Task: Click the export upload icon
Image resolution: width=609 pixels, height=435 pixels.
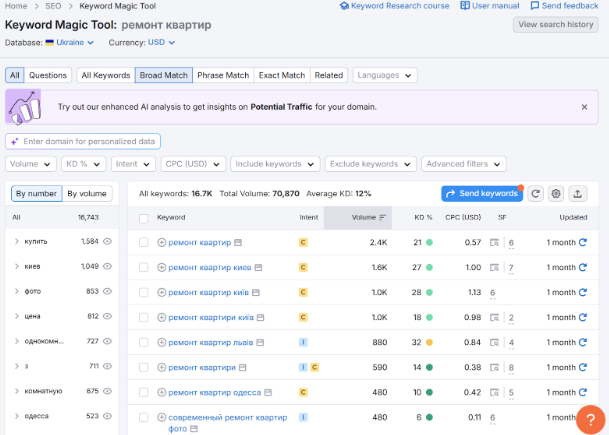Action: (579, 193)
